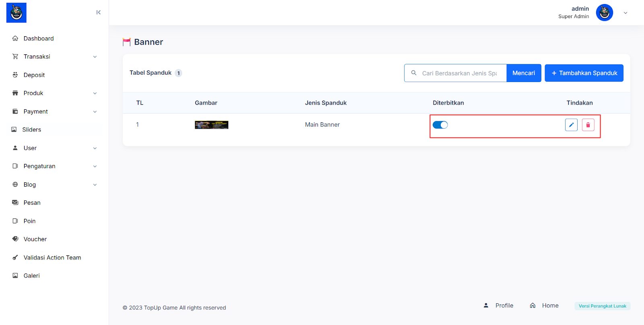The image size is (644, 325).
Task: Expand the Blog submenu chevron
Action: (x=95, y=185)
